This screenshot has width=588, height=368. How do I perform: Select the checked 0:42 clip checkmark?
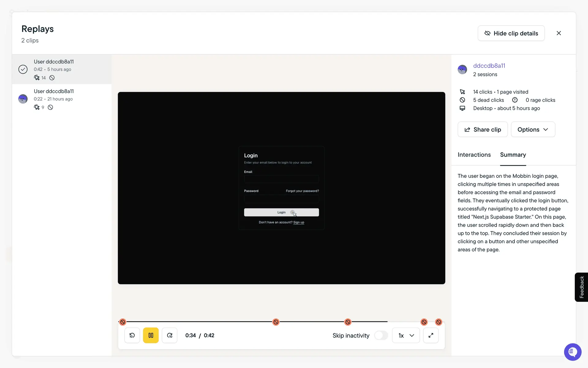coord(23,69)
